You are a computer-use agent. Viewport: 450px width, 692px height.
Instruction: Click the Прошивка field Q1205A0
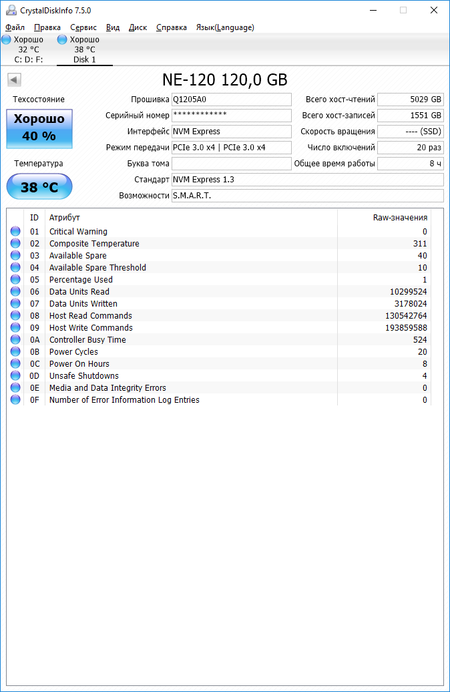click(231, 99)
